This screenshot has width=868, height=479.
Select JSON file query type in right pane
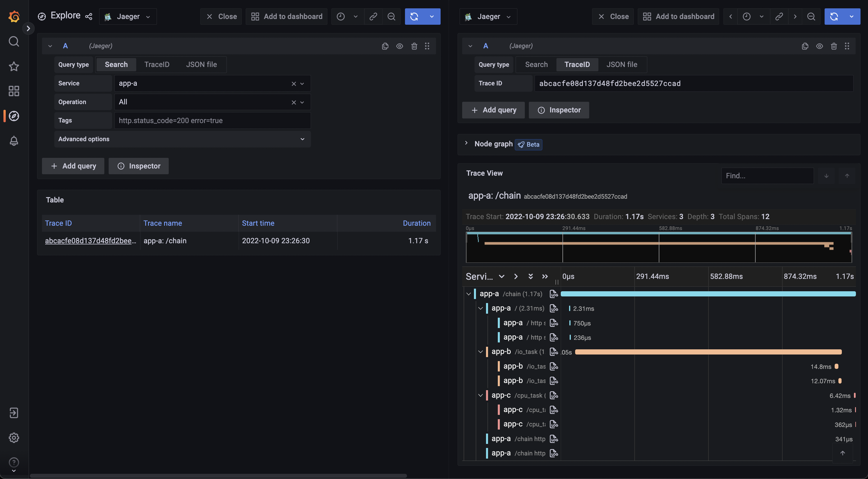pyautogui.click(x=622, y=64)
